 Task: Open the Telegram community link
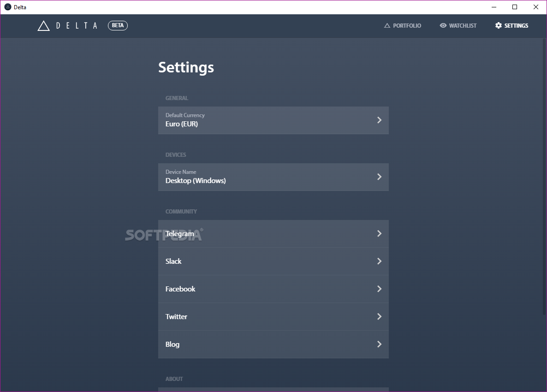pos(273,234)
